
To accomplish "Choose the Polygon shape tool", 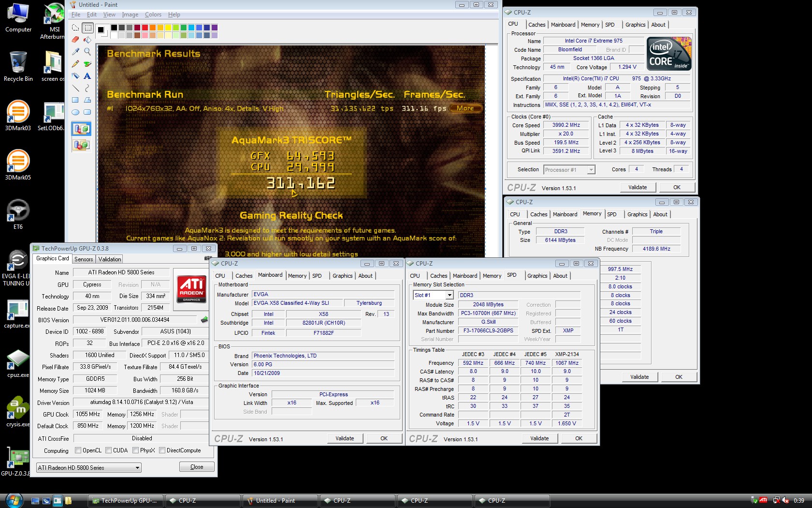I will pos(87,100).
